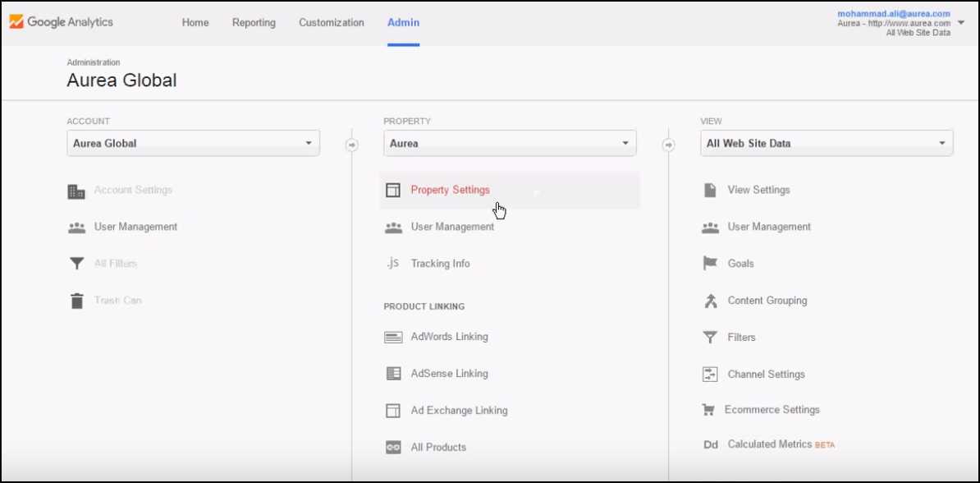980x483 pixels.
Task: Open the Aurea Global account dropdown
Action: (193, 143)
